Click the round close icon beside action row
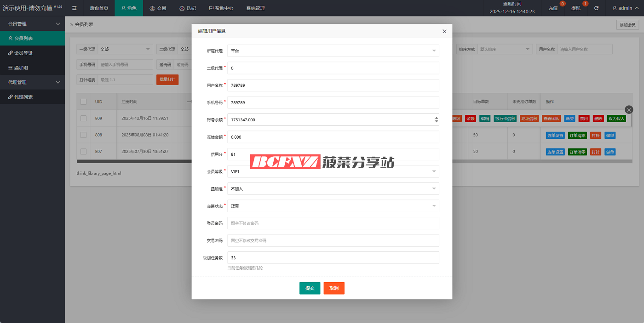 (x=629, y=109)
